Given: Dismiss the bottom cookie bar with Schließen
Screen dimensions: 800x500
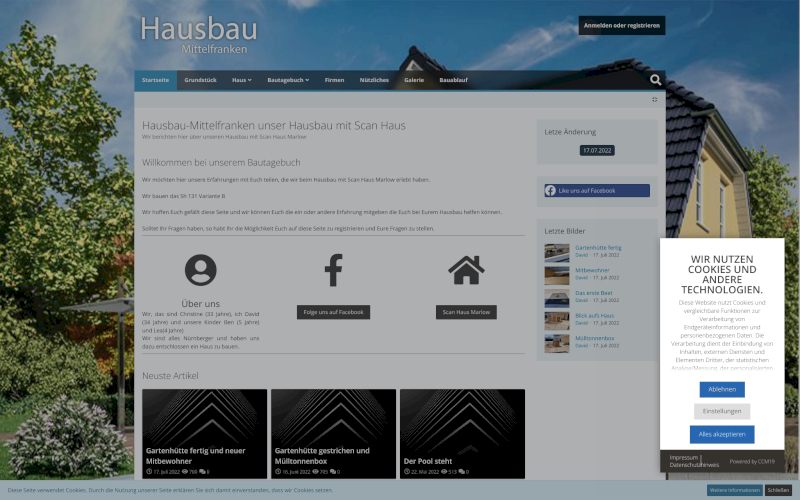Looking at the screenshot, I should coord(778,490).
